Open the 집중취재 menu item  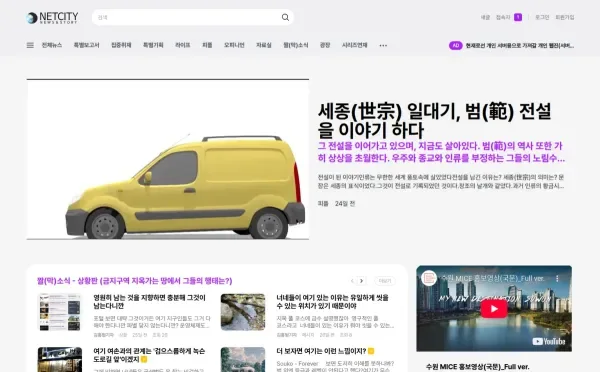(x=121, y=45)
